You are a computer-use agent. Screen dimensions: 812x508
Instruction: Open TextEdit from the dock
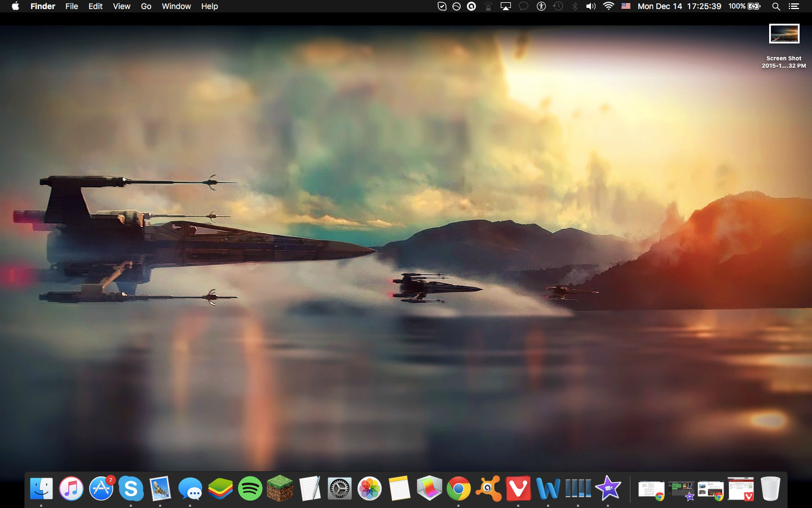pos(310,488)
